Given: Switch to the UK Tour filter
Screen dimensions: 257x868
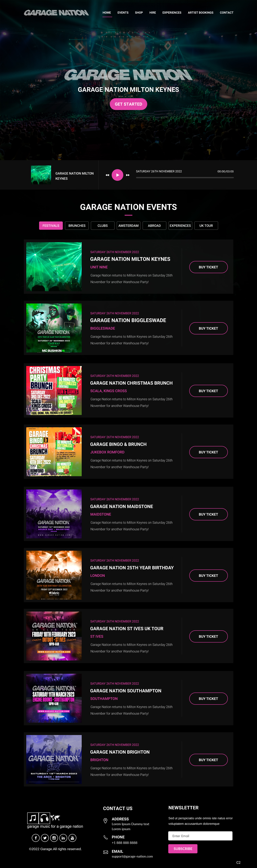Looking at the screenshot, I should (206, 226).
